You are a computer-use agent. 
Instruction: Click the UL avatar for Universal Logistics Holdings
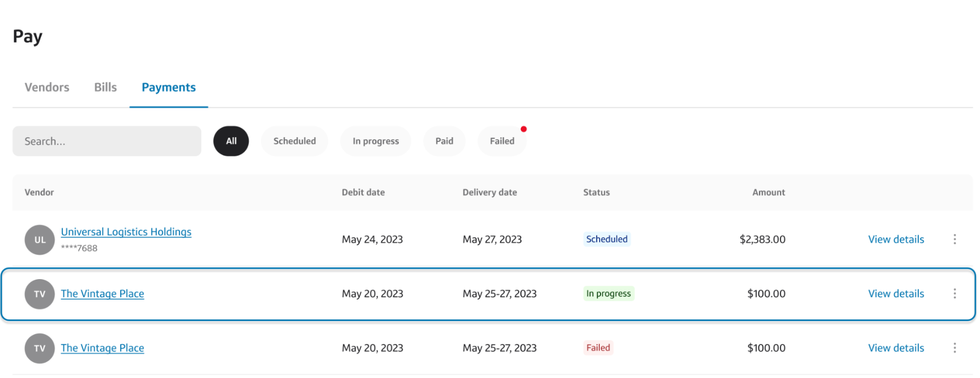39,239
